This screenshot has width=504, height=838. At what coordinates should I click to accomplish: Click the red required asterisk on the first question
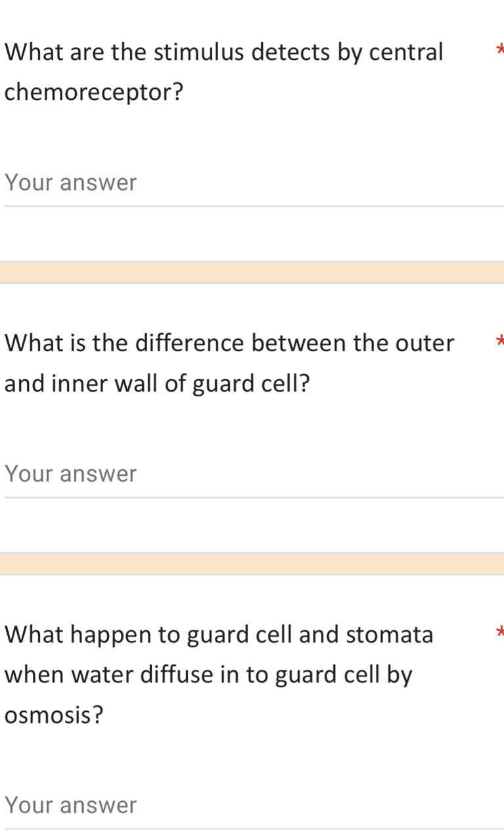501,47
